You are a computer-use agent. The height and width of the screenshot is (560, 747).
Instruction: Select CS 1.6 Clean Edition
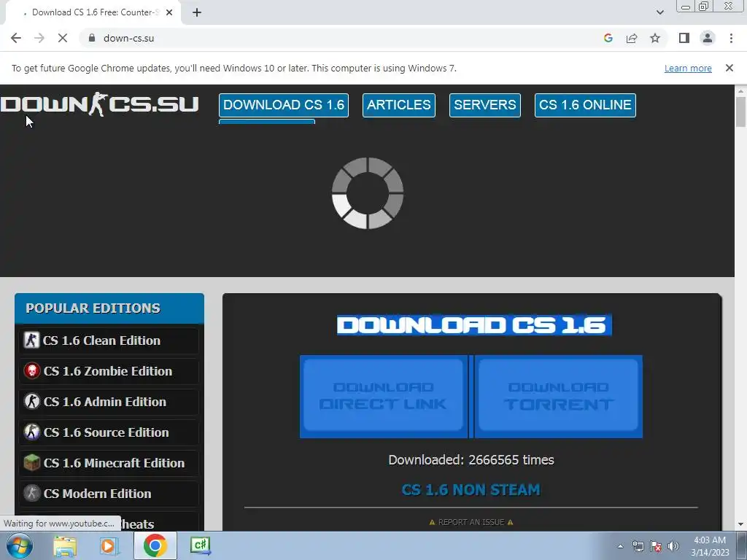[x=109, y=341]
